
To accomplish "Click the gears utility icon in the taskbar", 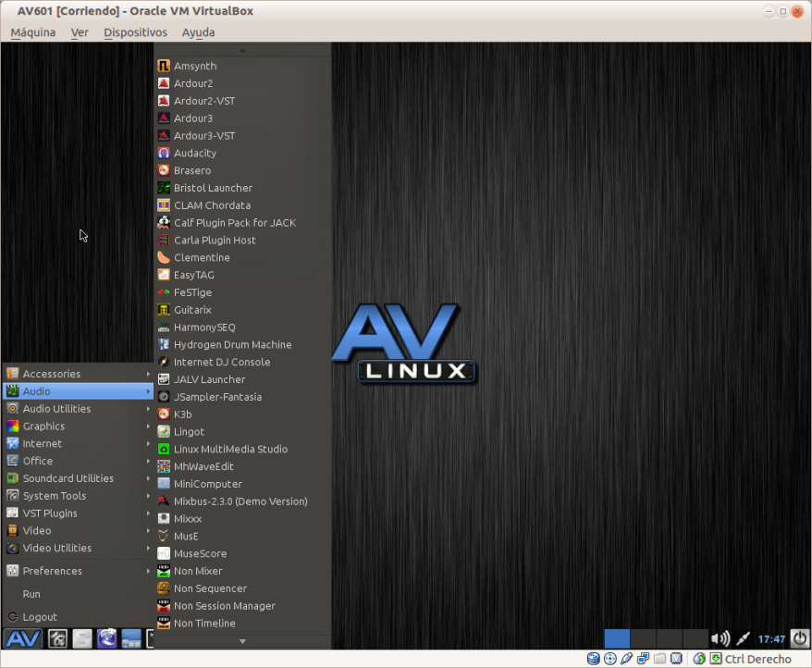I will (x=56, y=638).
